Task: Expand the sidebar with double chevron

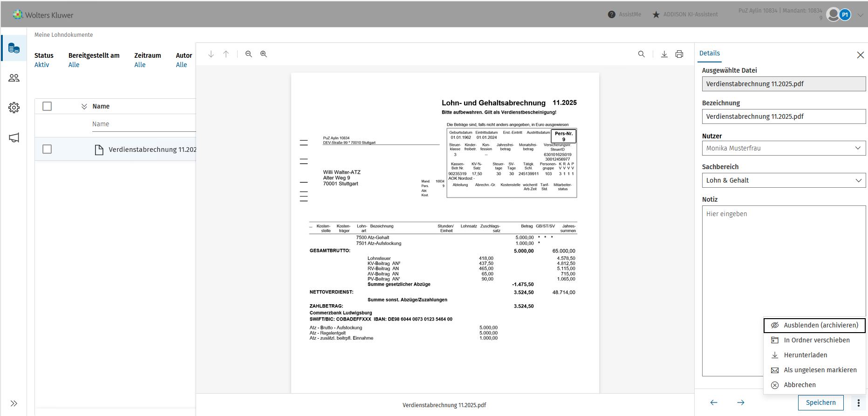Action: tap(14, 403)
